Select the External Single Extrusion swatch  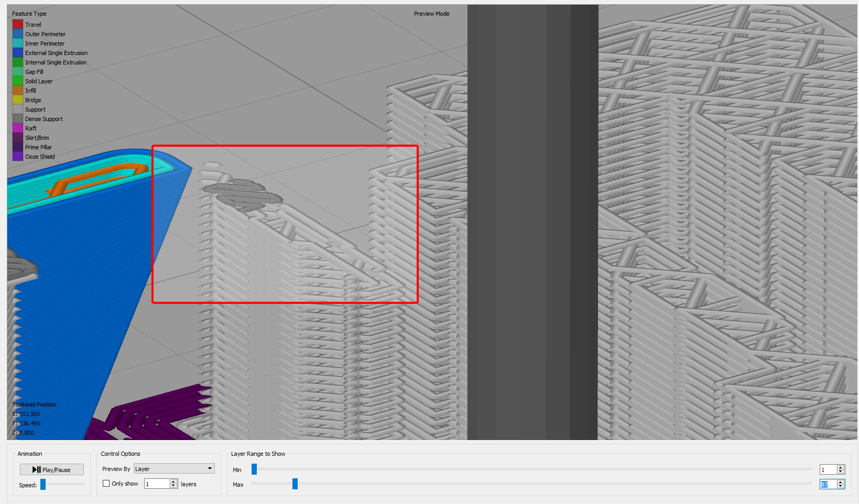17,52
